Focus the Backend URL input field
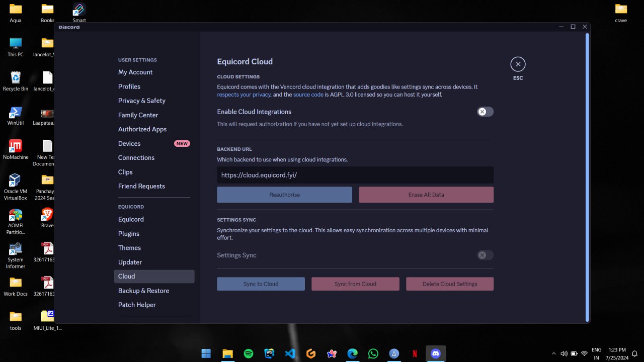This screenshot has width=644, height=362. [x=355, y=175]
